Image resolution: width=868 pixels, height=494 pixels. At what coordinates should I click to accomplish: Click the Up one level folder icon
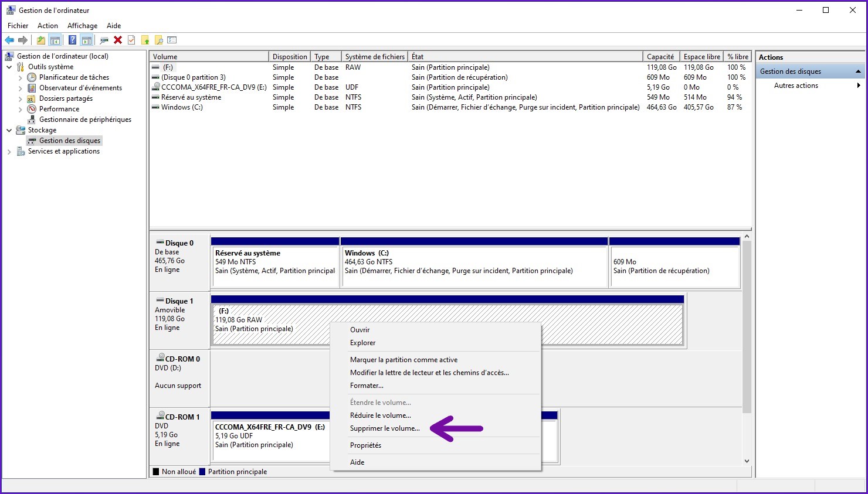click(40, 40)
